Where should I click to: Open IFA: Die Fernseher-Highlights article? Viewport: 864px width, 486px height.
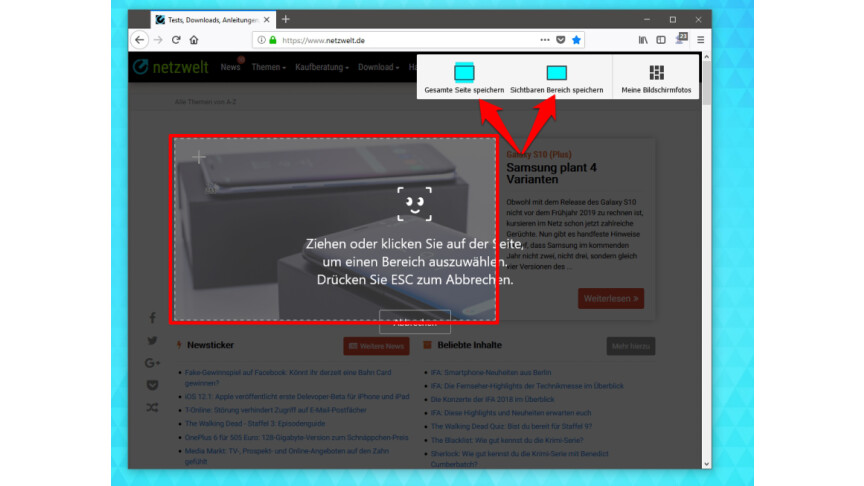click(527, 386)
